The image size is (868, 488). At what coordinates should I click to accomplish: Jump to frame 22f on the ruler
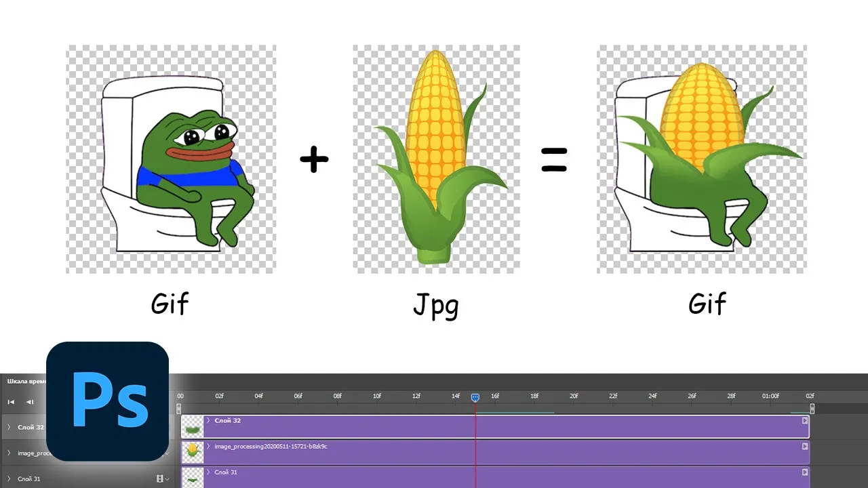tap(613, 396)
